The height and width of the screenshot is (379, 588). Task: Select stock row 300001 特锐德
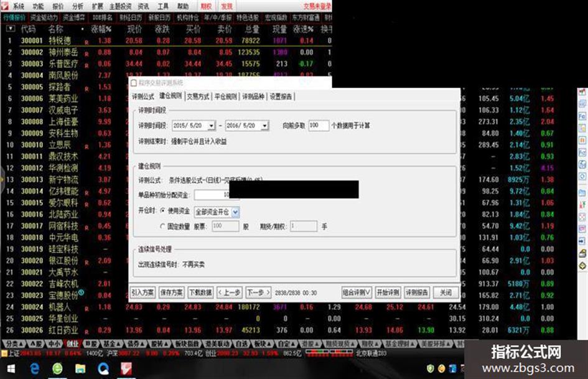coord(166,40)
